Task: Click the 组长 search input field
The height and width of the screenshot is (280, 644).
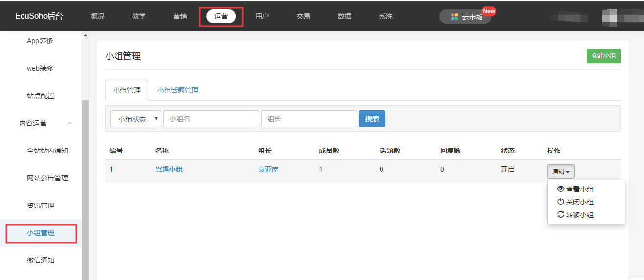Action: click(x=309, y=119)
